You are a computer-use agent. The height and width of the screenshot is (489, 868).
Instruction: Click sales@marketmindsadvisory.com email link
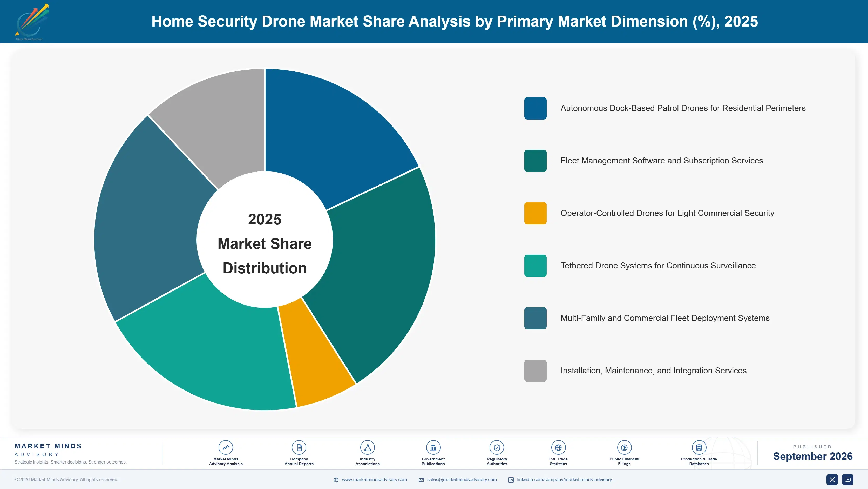point(462,480)
